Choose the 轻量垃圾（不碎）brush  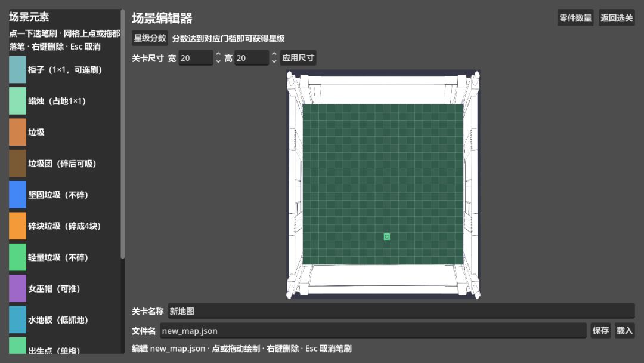click(x=64, y=257)
